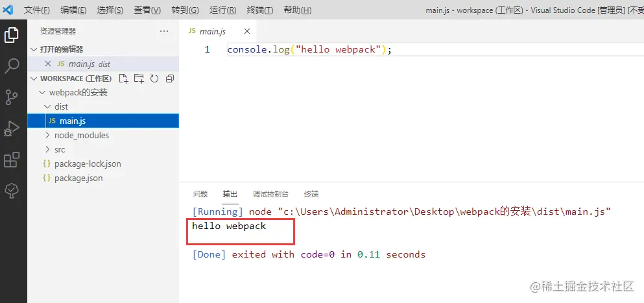Open the 选择(S) menu
This screenshot has width=644, height=303.
(110, 10)
